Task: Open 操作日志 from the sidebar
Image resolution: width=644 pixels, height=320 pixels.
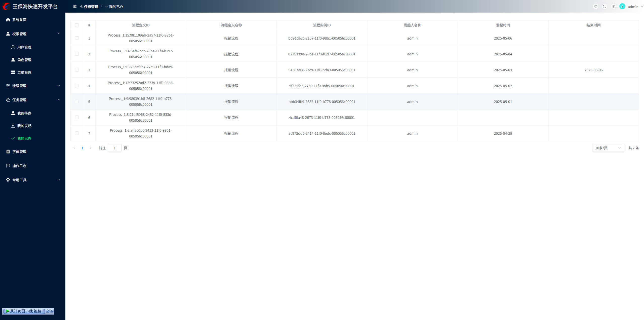Action: (x=19, y=166)
